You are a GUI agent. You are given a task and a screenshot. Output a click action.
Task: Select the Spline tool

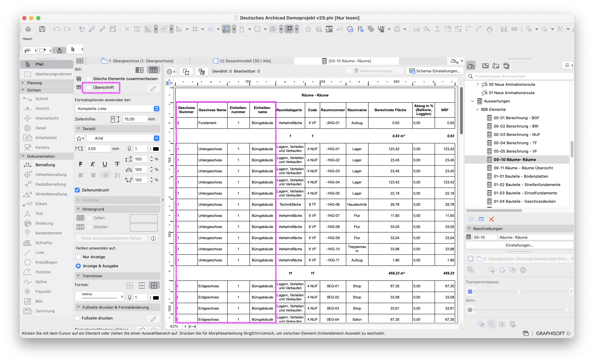coord(47,282)
